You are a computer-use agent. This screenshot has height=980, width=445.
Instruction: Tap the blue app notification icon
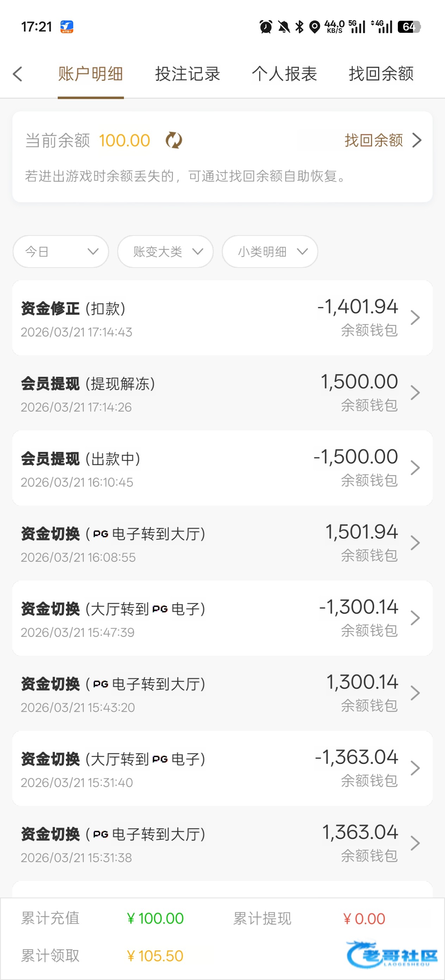pos(67,27)
